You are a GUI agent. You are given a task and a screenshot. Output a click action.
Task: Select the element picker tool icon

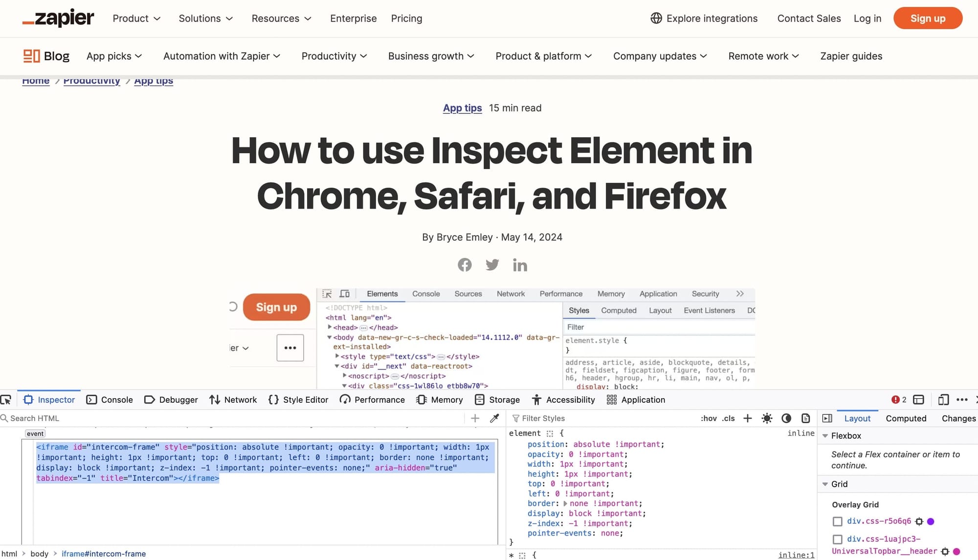point(6,399)
